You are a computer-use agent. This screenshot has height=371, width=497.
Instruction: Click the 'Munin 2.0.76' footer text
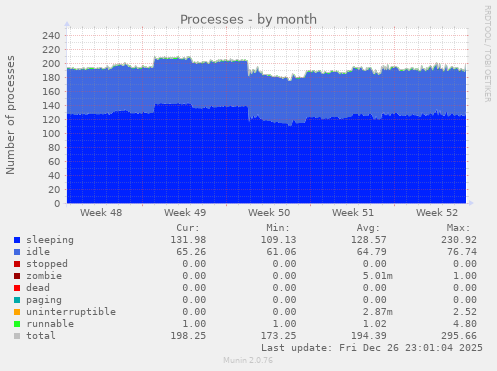248,360
